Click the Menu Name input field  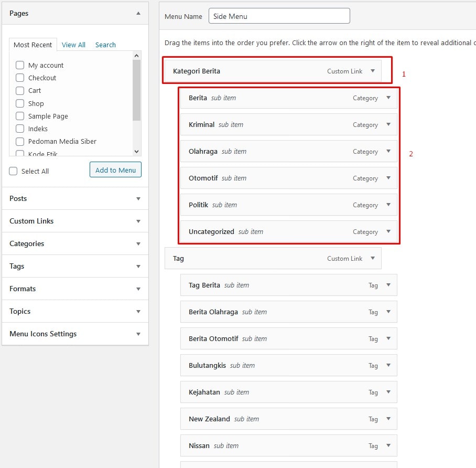click(279, 16)
